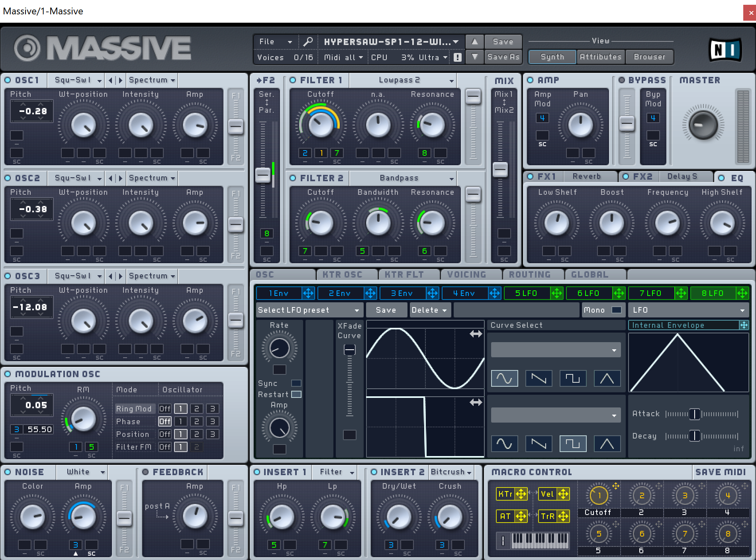Screen dimensions: 756x560
Task: Click the Massive logo circle icon
Action: (x=27, y=48)
